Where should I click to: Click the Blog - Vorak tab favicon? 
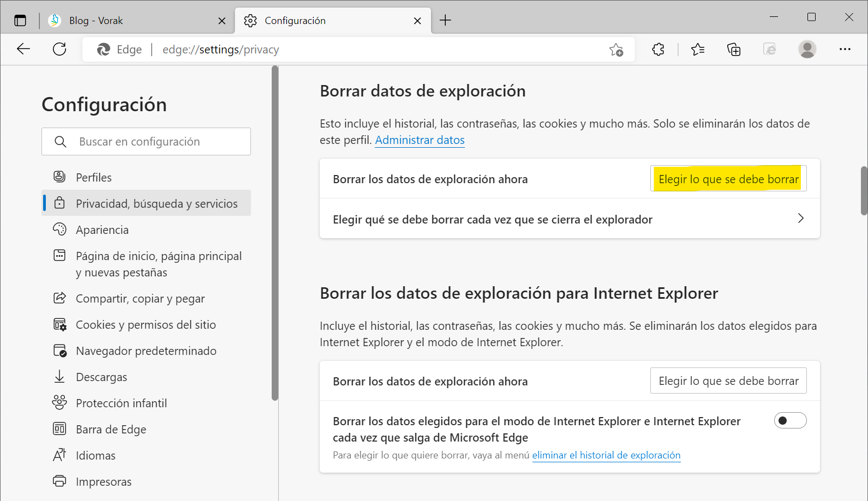[55, 21]
